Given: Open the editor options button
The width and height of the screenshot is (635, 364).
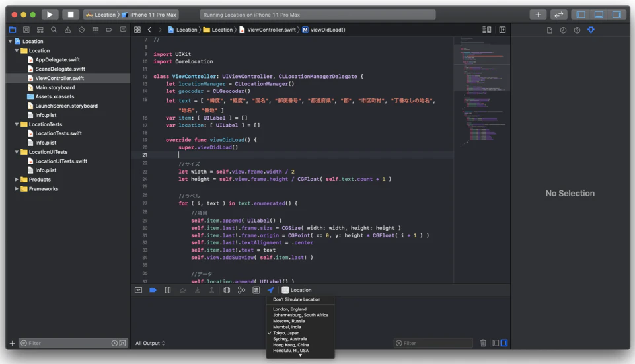Looking at the screenshot, I should (487, 30).
